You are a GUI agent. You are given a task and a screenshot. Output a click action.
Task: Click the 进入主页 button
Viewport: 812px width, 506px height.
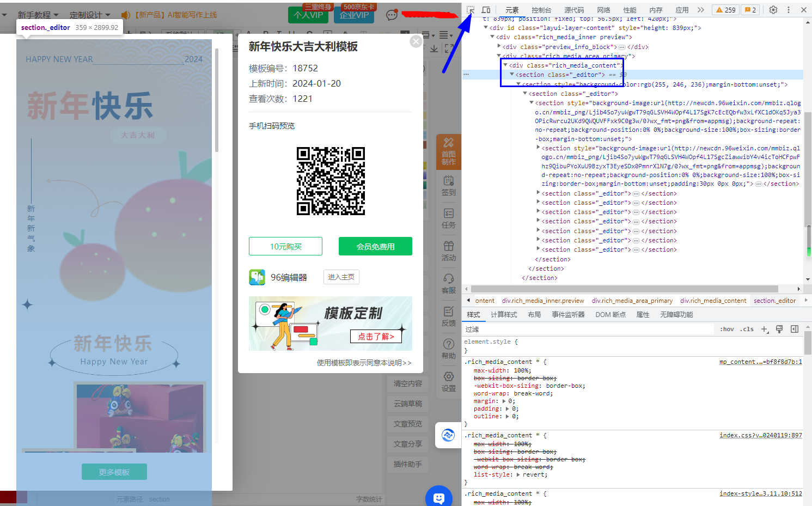pos(341,277)
